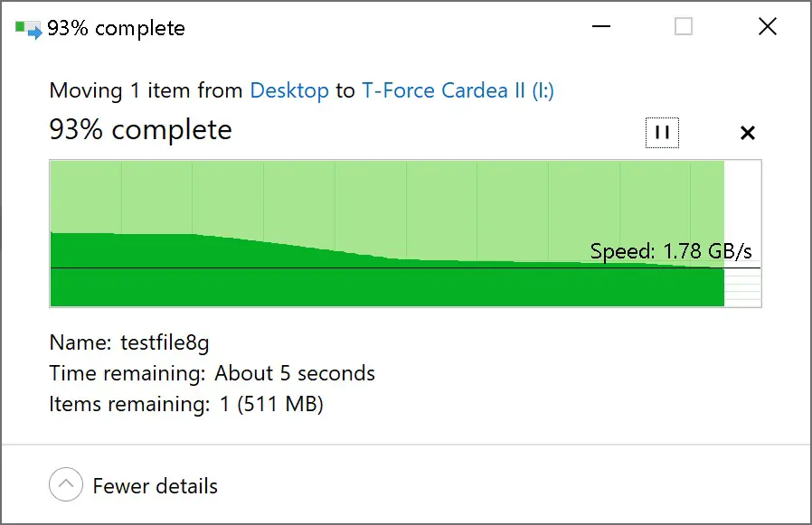Click the disabled maximize window button
Viewport: 812px width, 525px height.
pos(683,26)
